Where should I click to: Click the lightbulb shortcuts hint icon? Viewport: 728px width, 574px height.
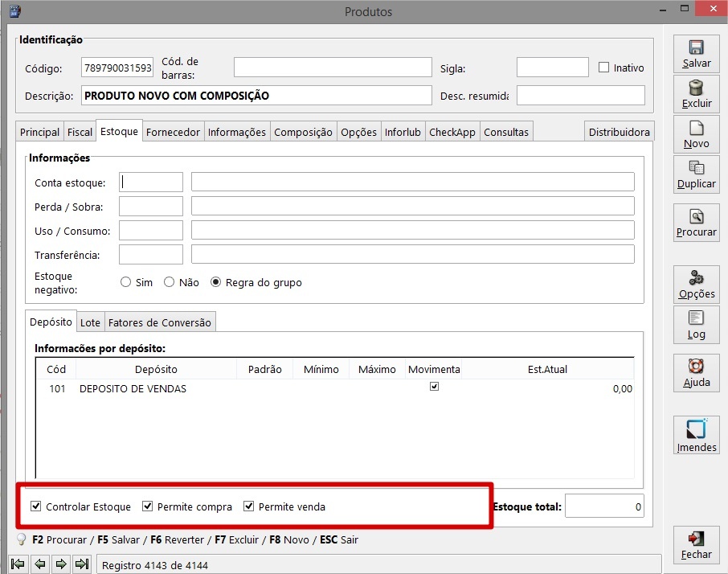22,539
